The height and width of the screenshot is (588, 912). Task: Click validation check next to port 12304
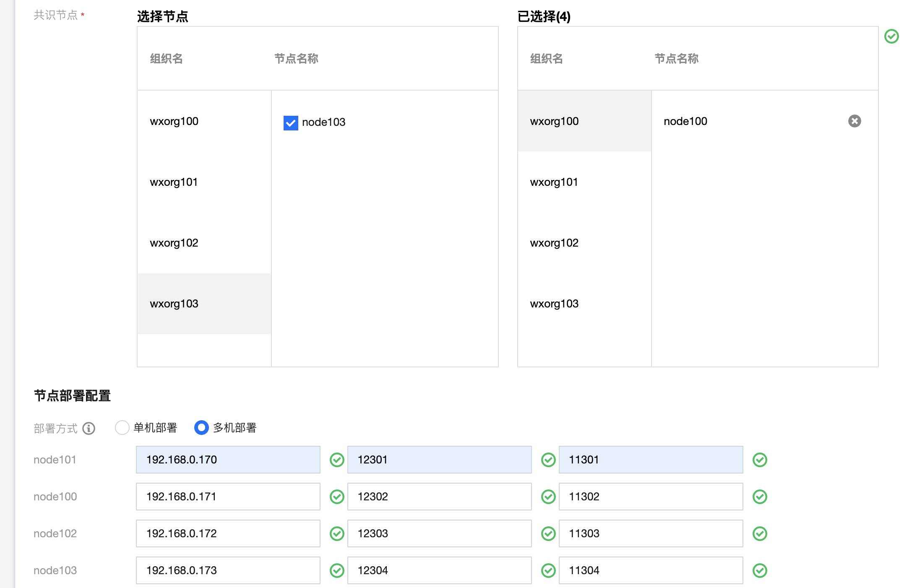548,570
